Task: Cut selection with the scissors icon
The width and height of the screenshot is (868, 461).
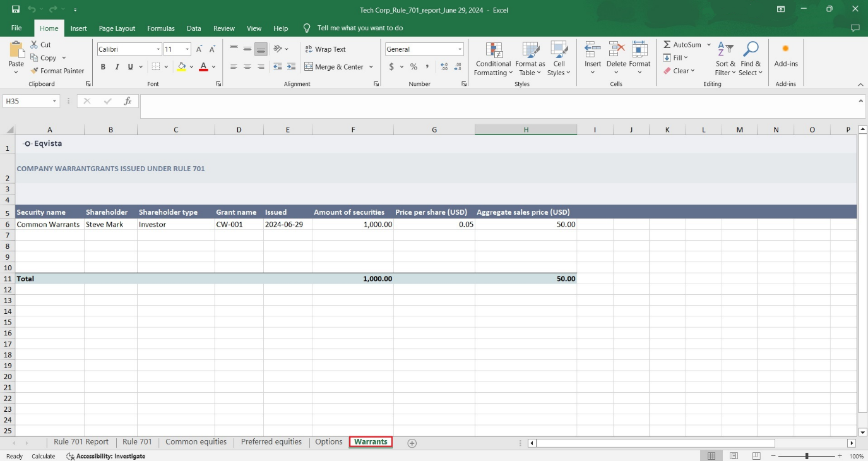Action: click(x=35, y=45)
